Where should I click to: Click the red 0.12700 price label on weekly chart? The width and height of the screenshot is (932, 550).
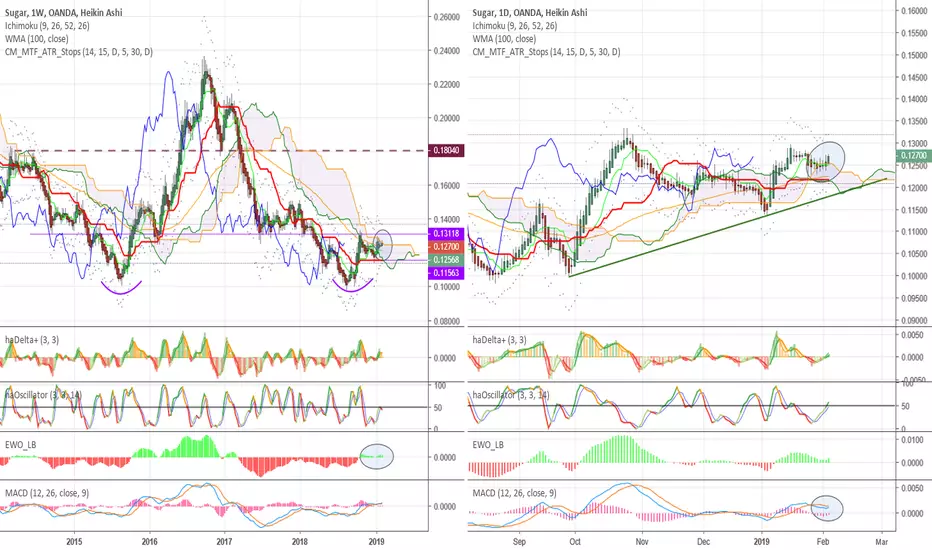(446, 247)
